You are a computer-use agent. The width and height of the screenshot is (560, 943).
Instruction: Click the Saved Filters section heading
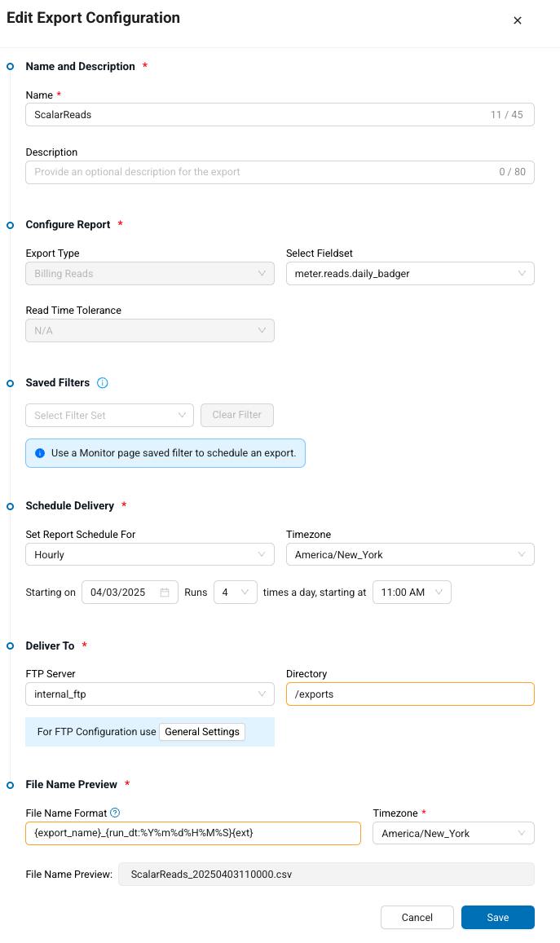pos(58,383)
